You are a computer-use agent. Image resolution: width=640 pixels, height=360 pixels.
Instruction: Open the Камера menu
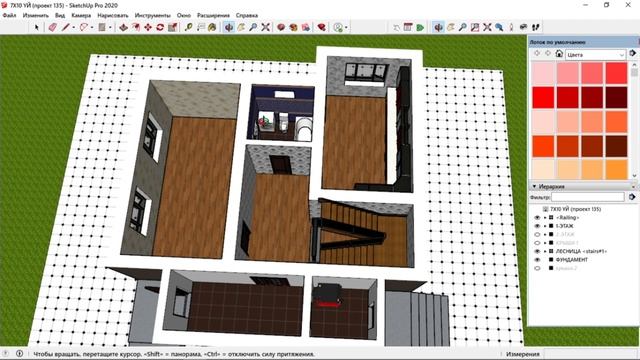pos(81,16)
